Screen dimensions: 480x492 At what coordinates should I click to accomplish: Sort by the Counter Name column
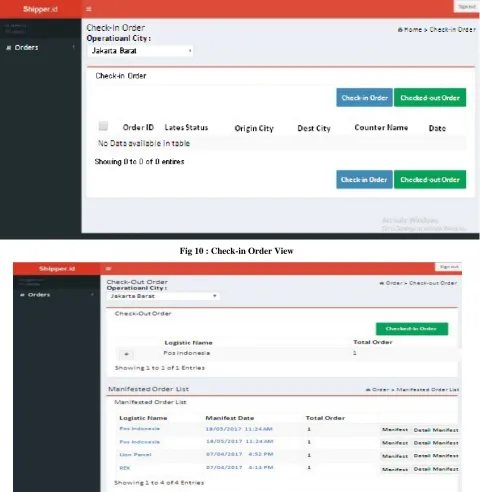pyautogui.click(x=381, y=127)
